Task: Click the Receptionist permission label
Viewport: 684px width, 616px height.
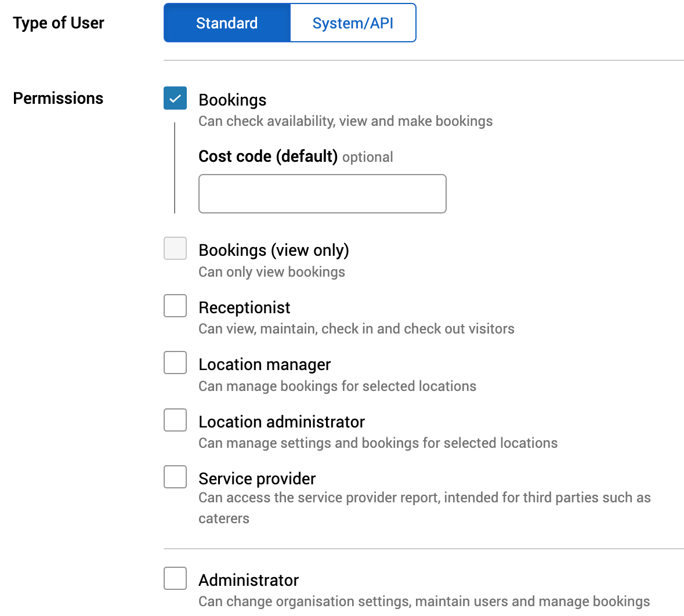Action: pyautogui.click(x=244, y=307)
